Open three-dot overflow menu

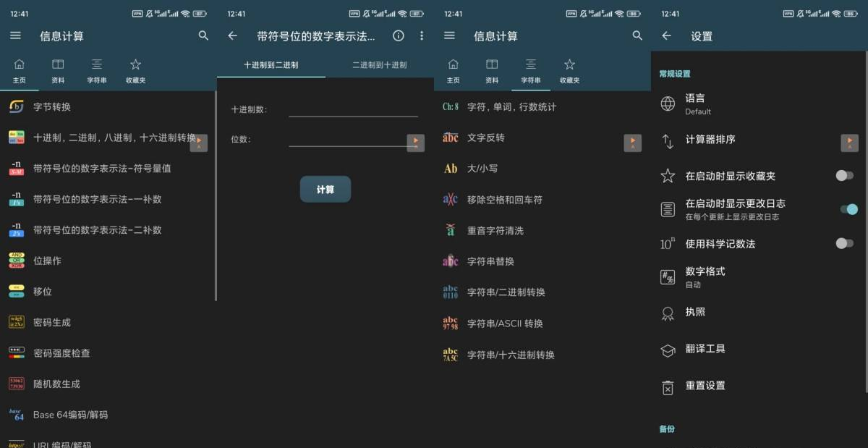point(422,35)
